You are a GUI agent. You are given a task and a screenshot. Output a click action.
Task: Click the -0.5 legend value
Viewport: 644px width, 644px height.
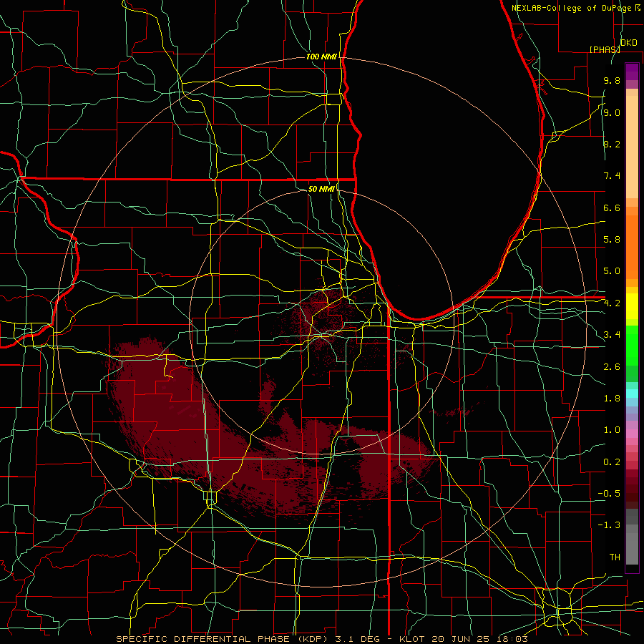(609, 494)
